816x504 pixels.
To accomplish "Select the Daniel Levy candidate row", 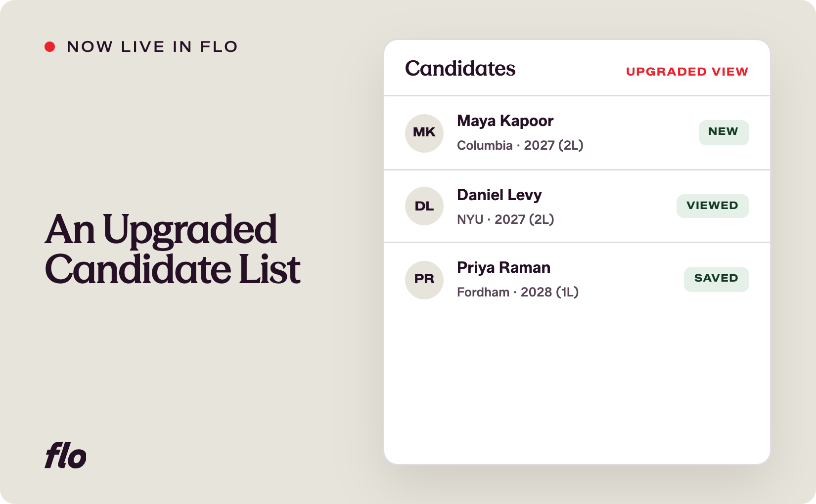I will pyautogui.click(x=577, y=206).
